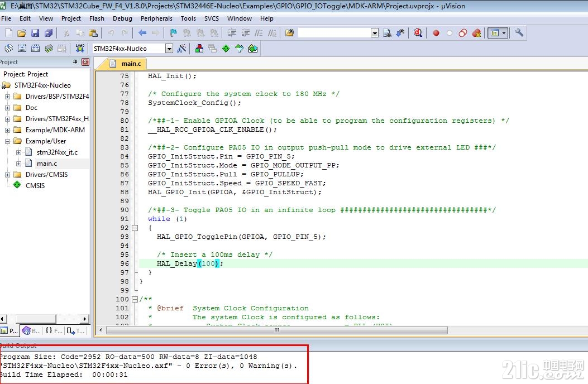The width and height of the screenshot is (588, 384).
Task: Click the HAL_Delay(100); code line
Action: coord(190,263)
